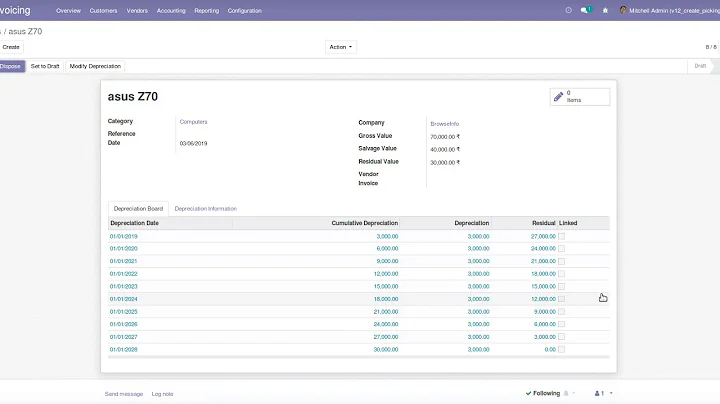Click Set to Draft button
Image resolution: width=720 pixels, height=404 pixels.
tap(45, 66)
